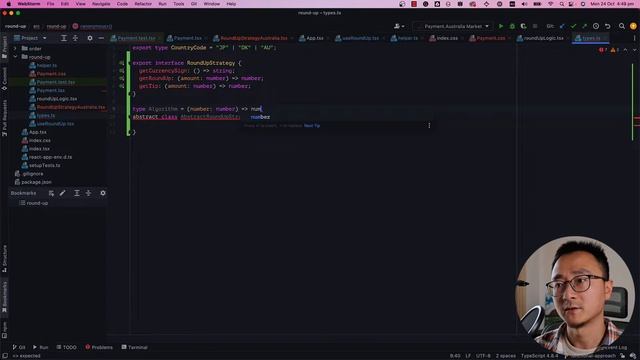Toggle the Structure side tool window

(x=4, y=258)
